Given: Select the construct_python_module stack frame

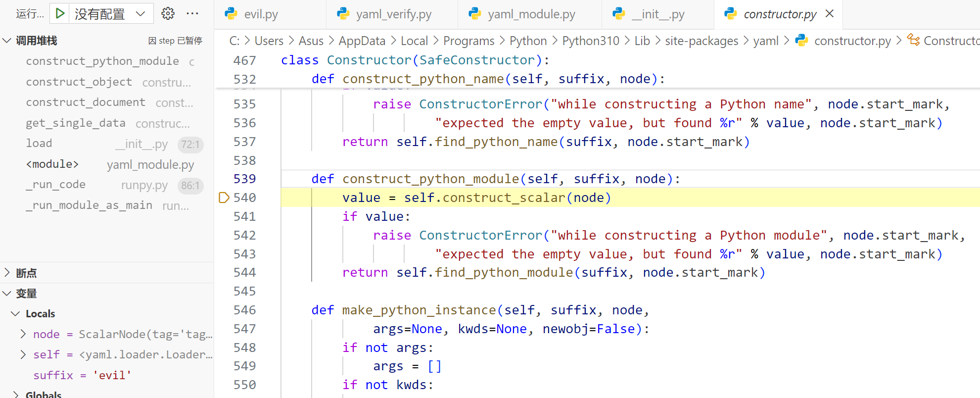Looking at the screenshot, I should (107, 61).
